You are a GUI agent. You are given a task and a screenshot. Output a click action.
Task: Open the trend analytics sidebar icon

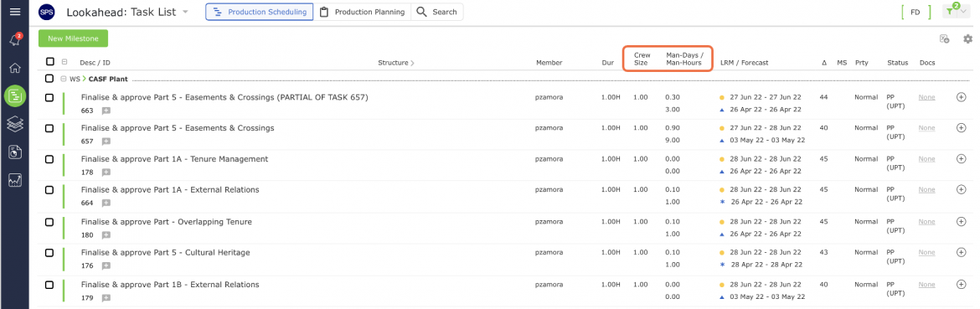point(15,180)
